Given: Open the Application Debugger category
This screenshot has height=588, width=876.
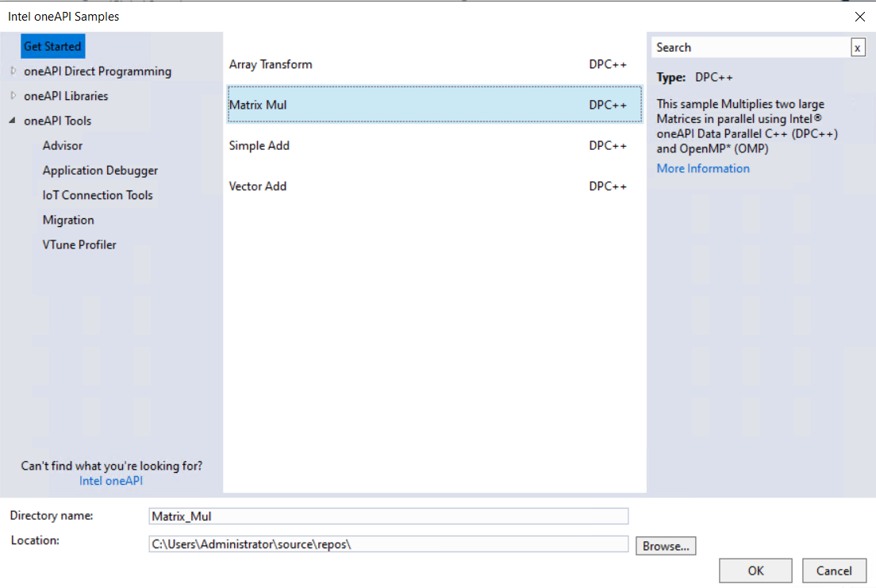Looking at the screenshot, I should coord(100,171).
